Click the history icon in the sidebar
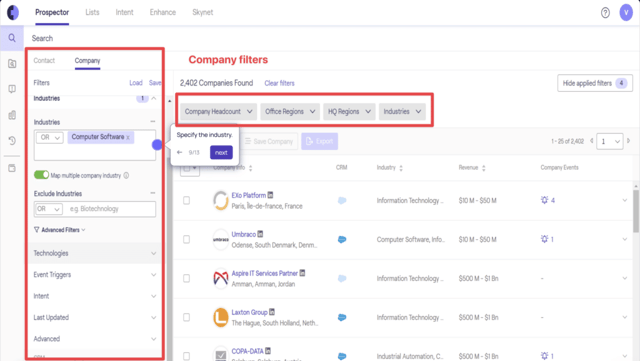The image size is (640, 361). 12,140
